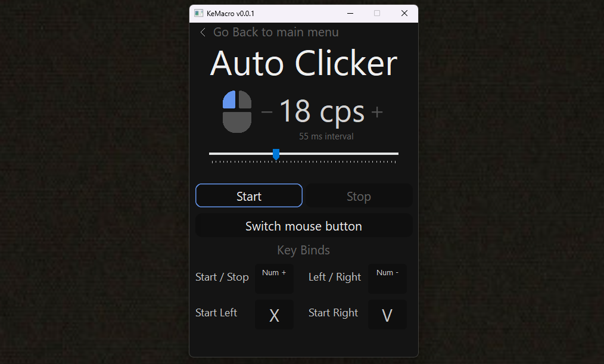Select the Left / Right key bind box

pyautogui.click(x=387, y=278)
